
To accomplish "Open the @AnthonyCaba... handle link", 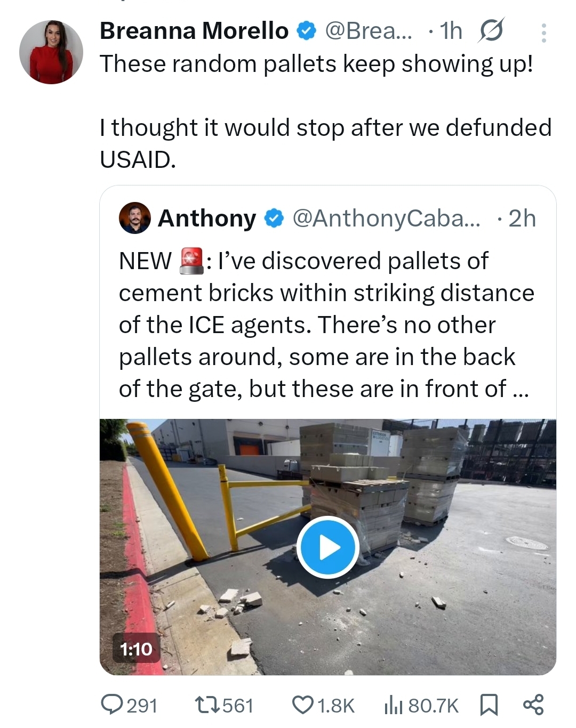I will pyautogui.click(x=386, y=219).
